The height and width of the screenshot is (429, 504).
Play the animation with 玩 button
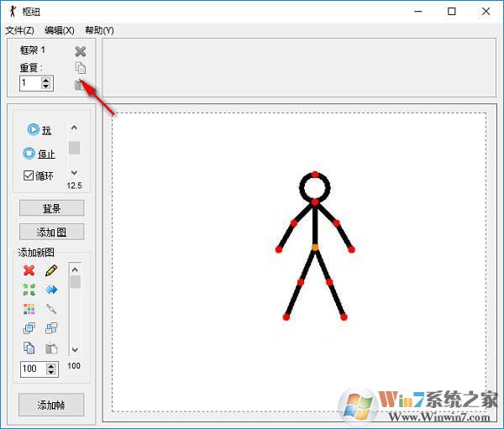(39, 130)
